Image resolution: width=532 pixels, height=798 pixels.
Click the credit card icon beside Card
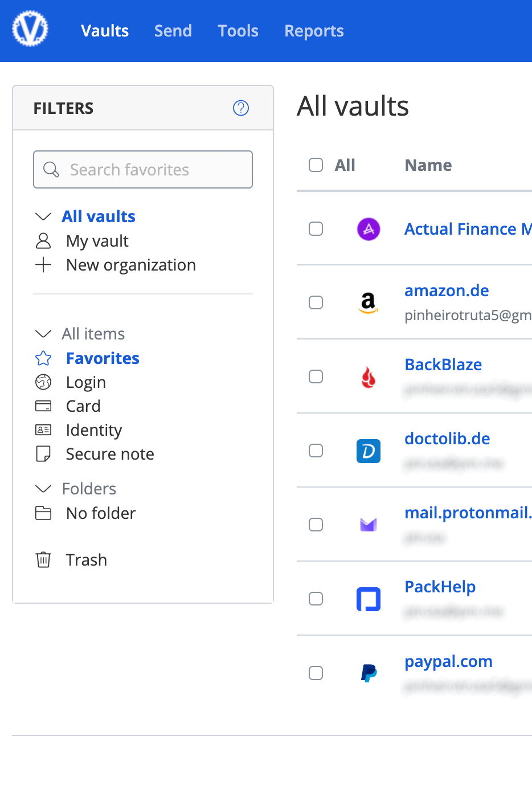tap(43, 406)
